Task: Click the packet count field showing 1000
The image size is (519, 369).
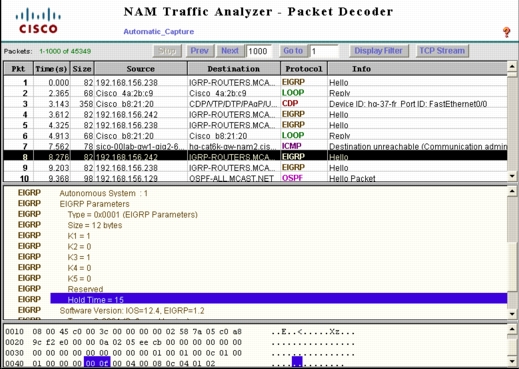Action: click(x=259, y=51)
